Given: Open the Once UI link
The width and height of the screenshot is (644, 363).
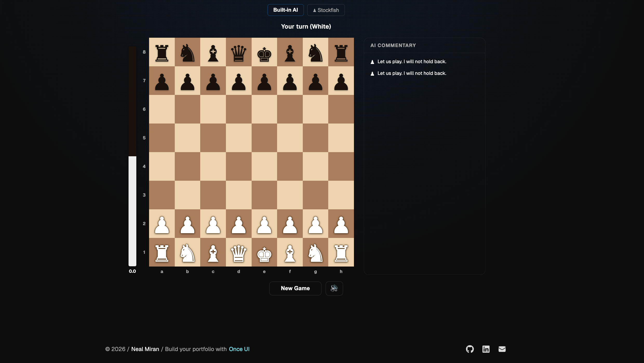Looking at the screenshot, I should click(239, 349).
